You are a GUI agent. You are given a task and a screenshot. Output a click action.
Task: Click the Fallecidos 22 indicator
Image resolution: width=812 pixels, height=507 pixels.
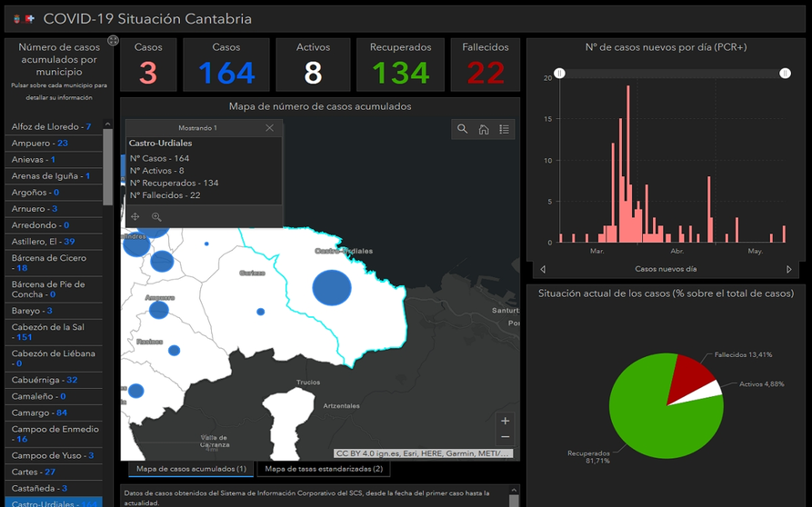(x=486, y=65)
